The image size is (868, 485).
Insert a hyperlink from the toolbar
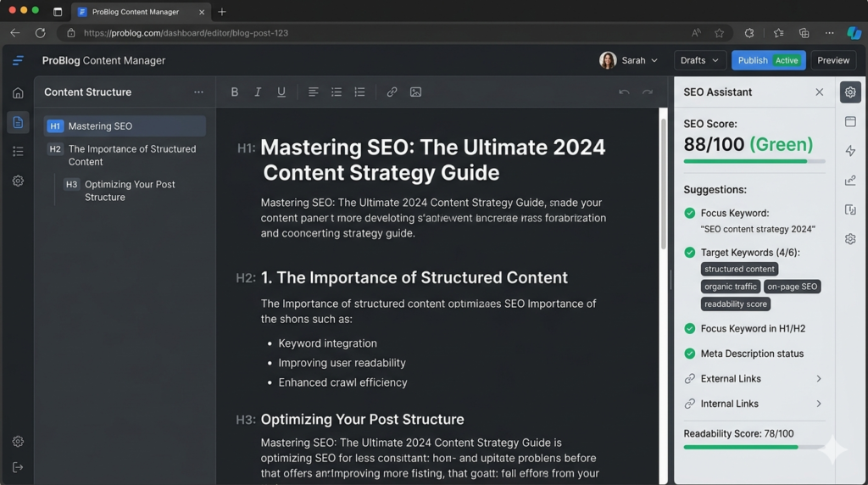(392, 92)
